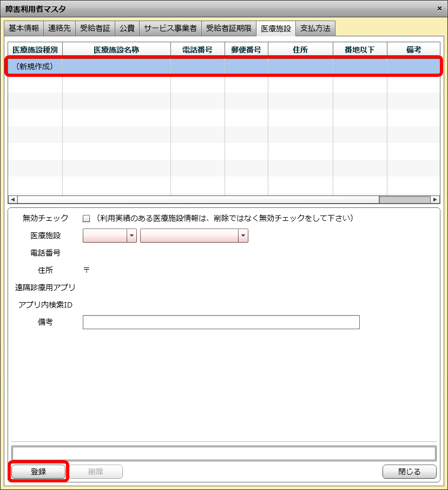This screenshot has width=448, height=490.
Task: Open the 医療施設 type dropdown arrow
Action: (x=131, y=236)
